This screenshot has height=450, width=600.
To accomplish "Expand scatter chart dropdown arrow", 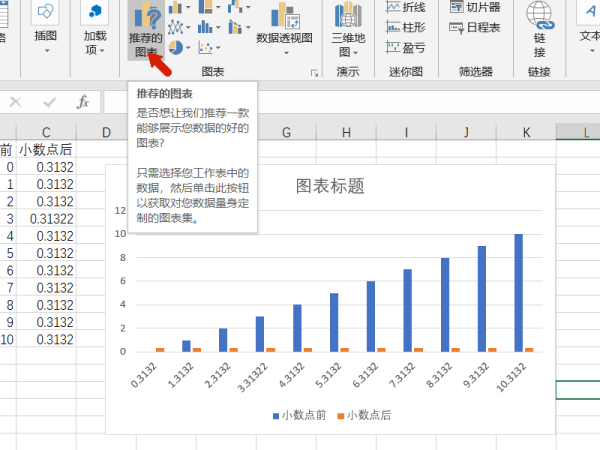I will (218, 47).
